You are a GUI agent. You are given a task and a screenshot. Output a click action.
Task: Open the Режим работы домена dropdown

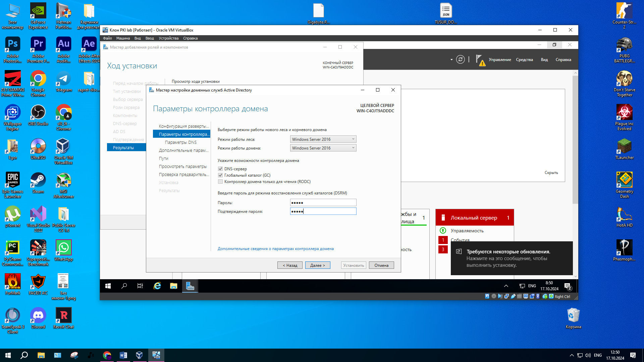coord(323,148)
